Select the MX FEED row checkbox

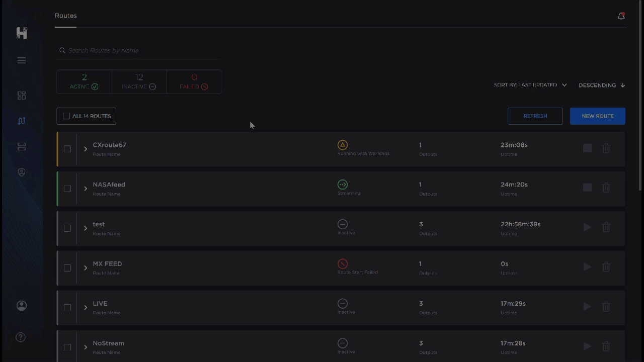pos(67,268)
